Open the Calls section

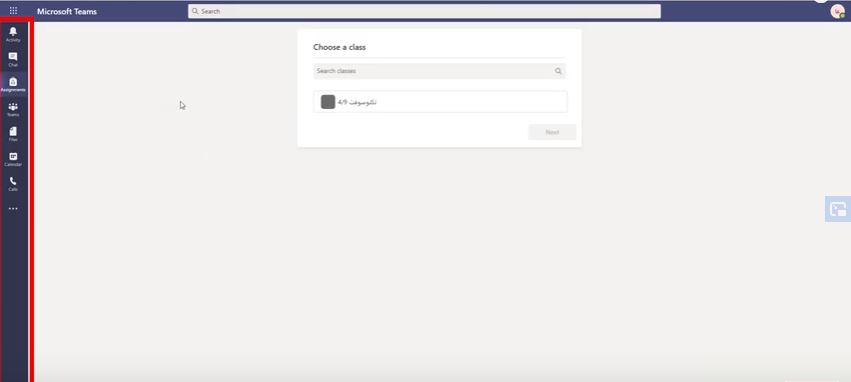click(x=13, y=184)
